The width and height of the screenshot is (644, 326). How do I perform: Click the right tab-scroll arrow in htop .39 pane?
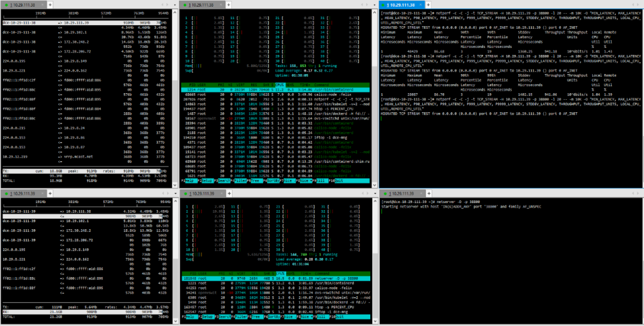(x=366, y=193)
